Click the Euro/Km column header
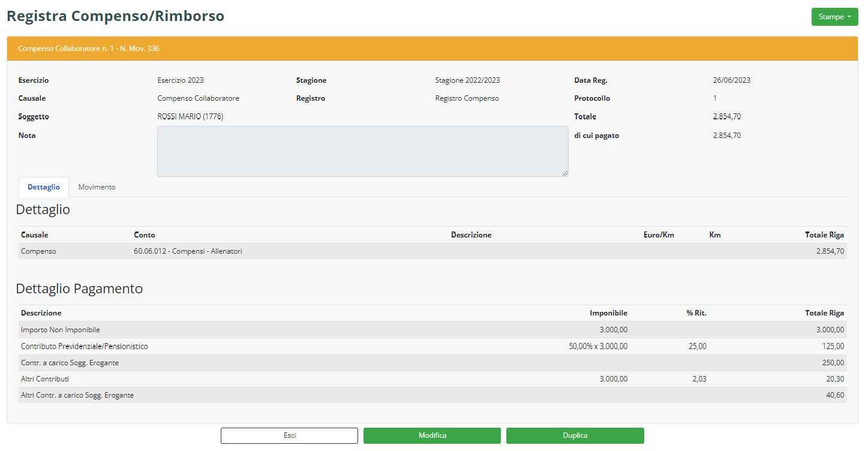Viewport: 868px width, 451px height. coord(659,235)
